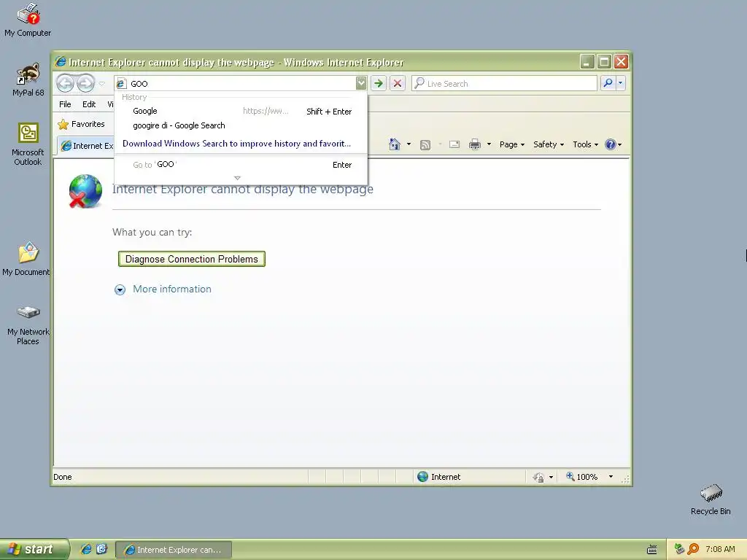The height and width of the screenshot is (560, 747).
Task: Select the Google history suggestion
Action: click(x=241, y=111)
